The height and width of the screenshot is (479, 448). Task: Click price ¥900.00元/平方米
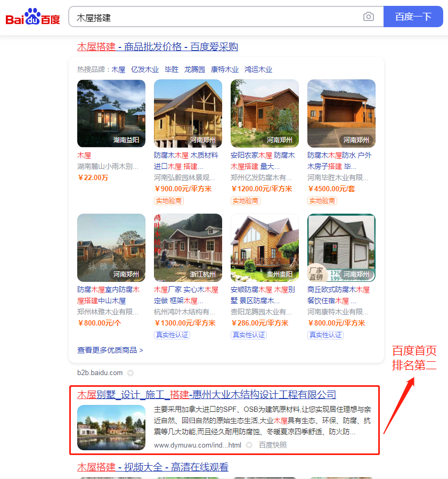coord(183,189)
